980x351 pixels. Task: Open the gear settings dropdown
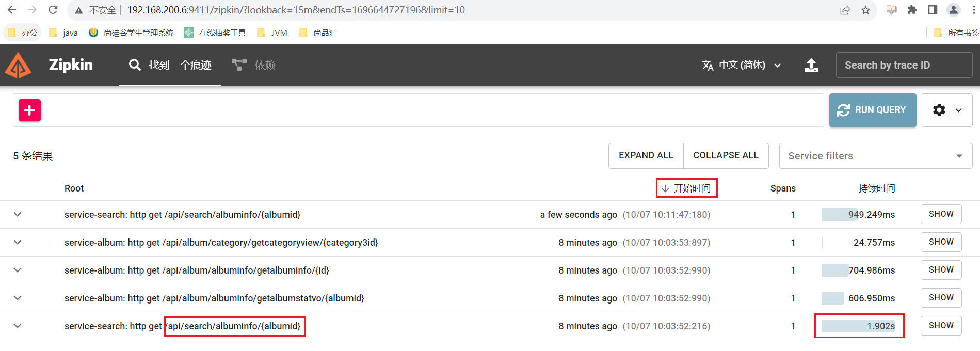(x=947, y=110)
